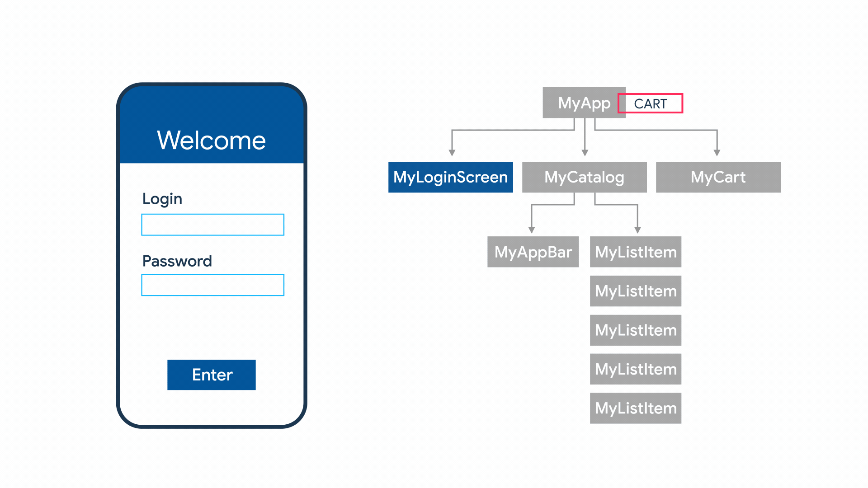Expand the MyListItem stack downward

(x=636, y=408)
